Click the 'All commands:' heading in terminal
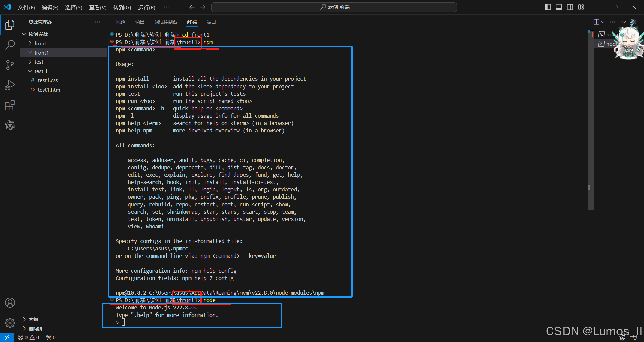644x342 pixels. (135, 145)
